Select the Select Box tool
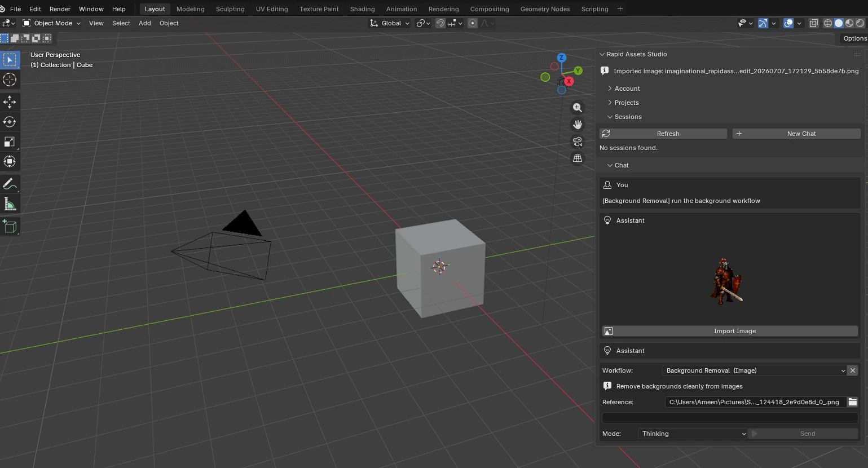This screenshot has height=468, width=868. click(10, 59)
